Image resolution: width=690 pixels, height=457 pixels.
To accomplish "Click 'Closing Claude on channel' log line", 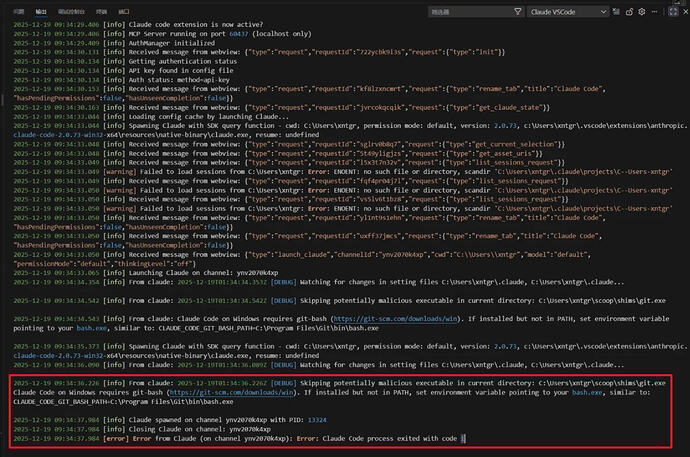I will click(200, 429).
